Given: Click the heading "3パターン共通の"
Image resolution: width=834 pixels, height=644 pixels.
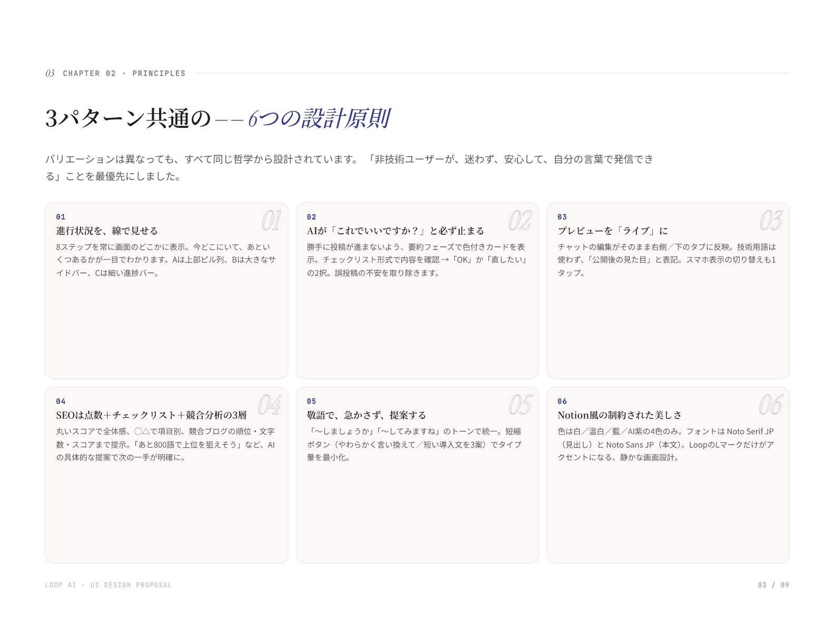Looking at the screenshot, I should (128, 118).
